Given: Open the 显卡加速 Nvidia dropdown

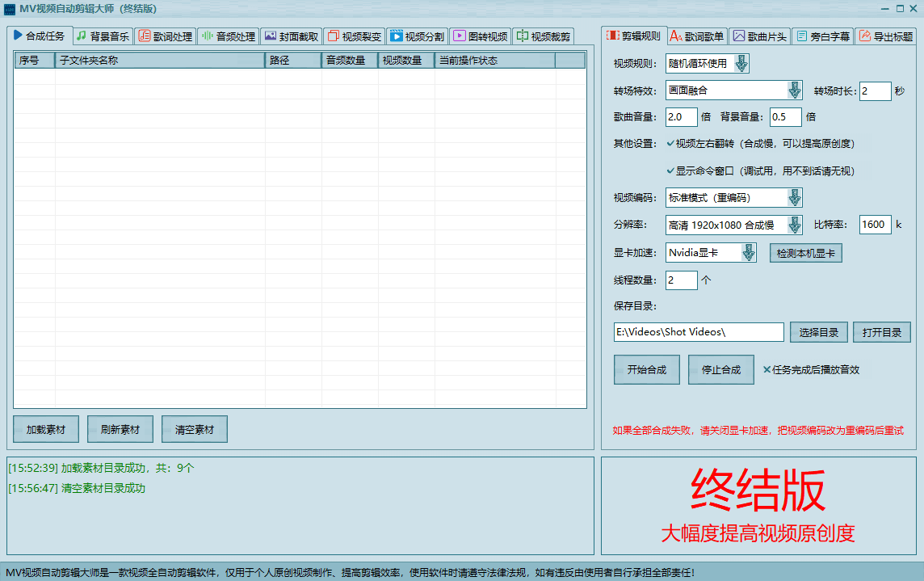Looking at the screenshot, I should click(x=748, y=253).
